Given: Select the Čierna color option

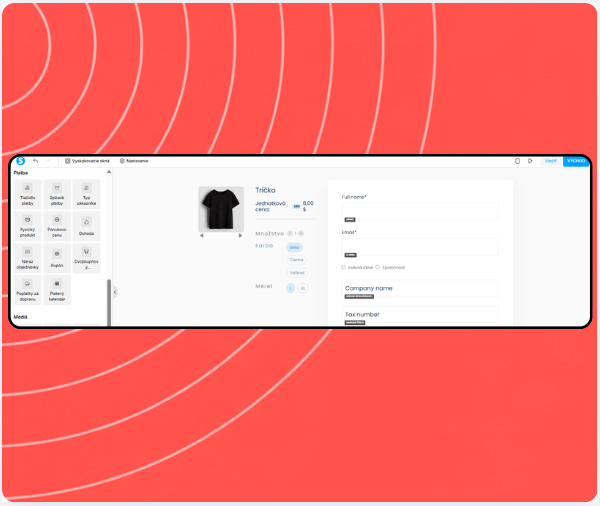Looking at the screenshot, I should pyautogui.click(x=296, y=260).
